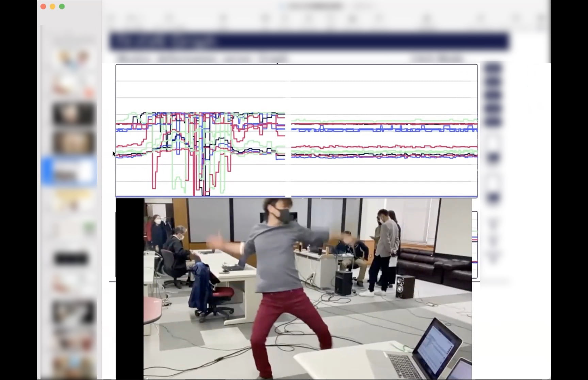
Task: Click the green color swatch in the chart legend
Action: pyautogui.click(x=475, y=231)
